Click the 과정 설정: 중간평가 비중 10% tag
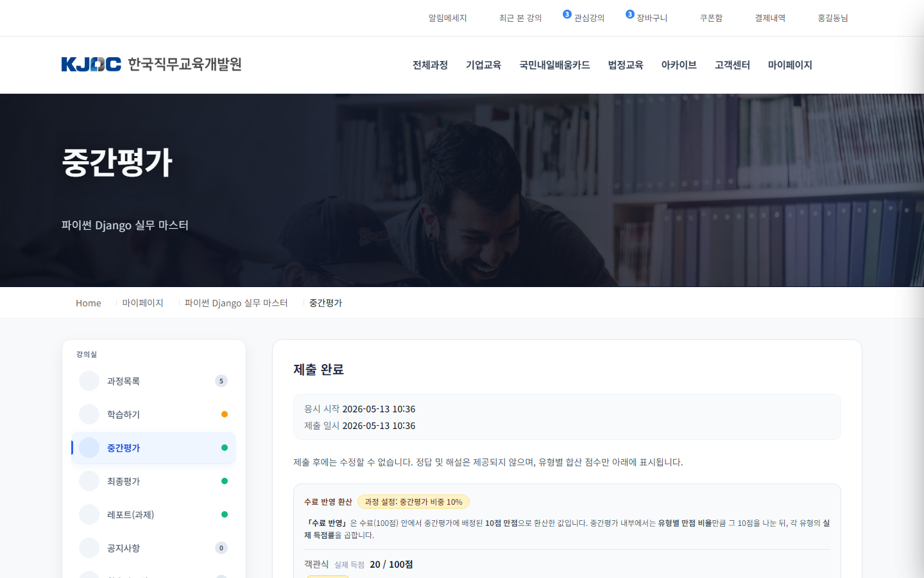 (413, 502)
